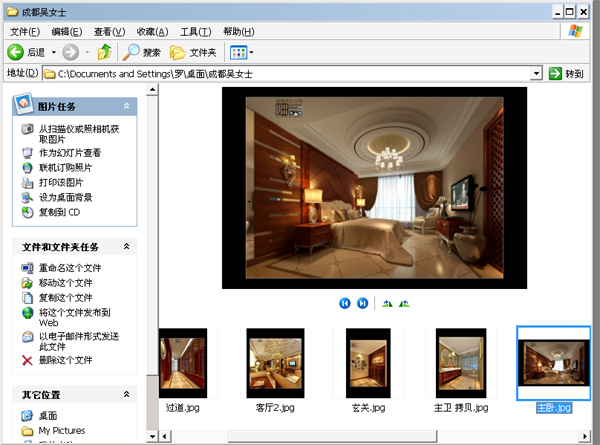Click the task pane scroll down arrow
Viewport: 600px width, 445px height.
[152, 436]
